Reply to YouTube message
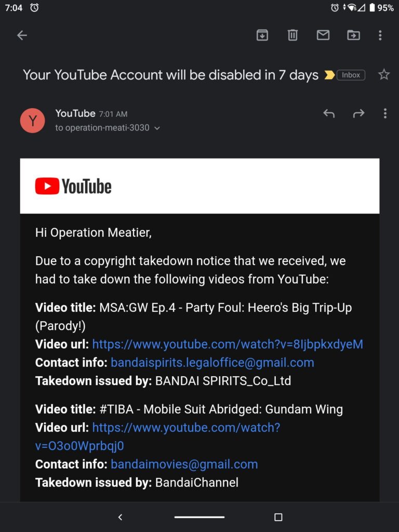 pyautogui.click(x=329, y=113)
